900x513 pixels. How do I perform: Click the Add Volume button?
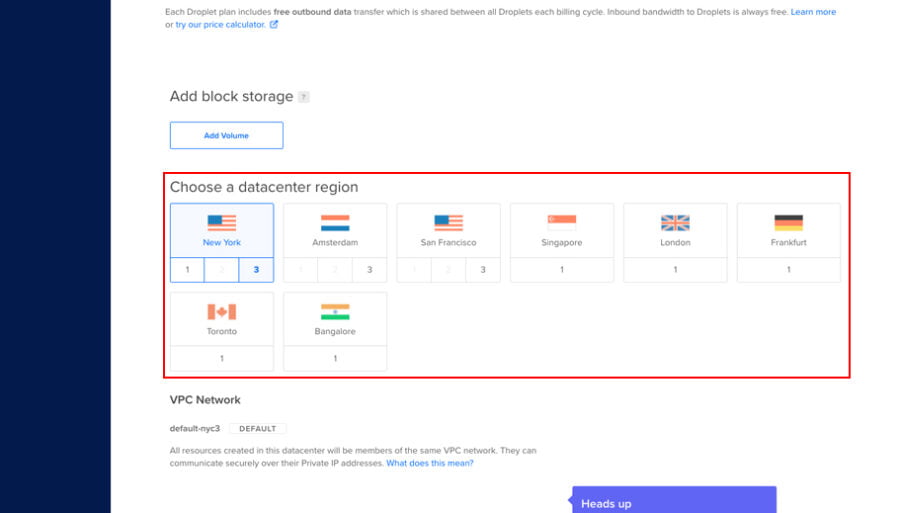tap(226, 136)
